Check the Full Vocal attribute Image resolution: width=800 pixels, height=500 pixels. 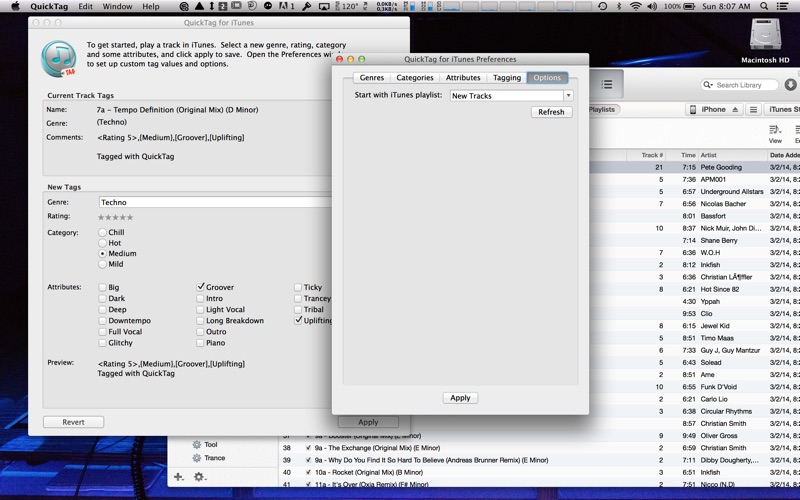point(103,332)
